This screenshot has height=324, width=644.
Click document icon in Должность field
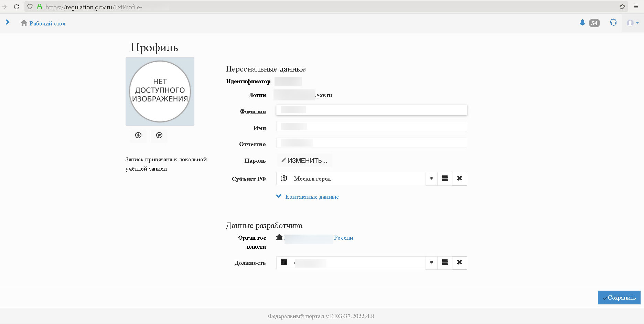(284, 262)
